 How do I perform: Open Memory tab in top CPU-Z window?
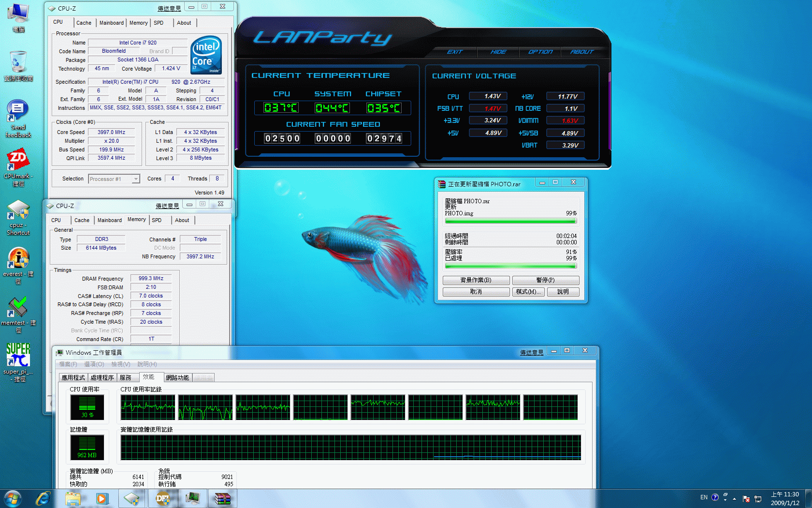138,23
